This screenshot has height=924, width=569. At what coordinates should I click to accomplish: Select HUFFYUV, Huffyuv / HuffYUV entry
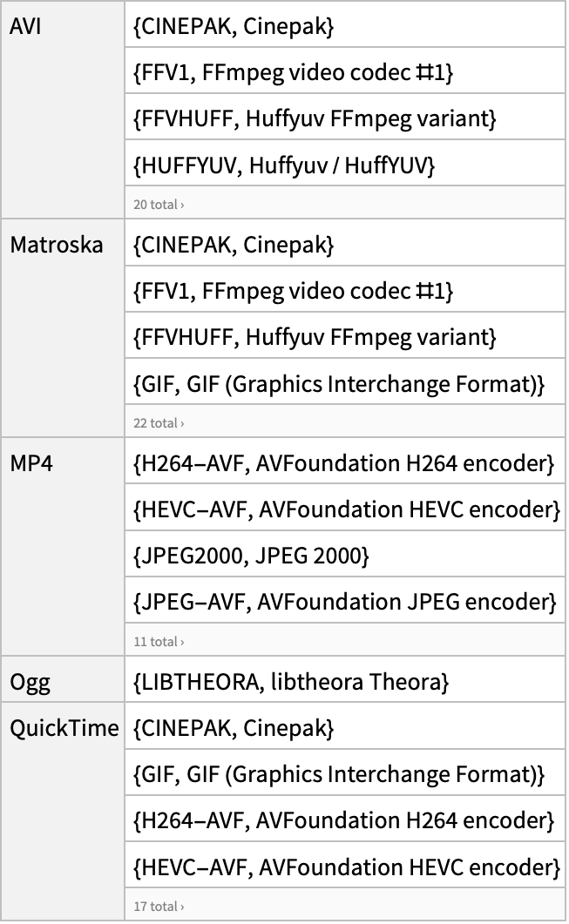[345, 163]
